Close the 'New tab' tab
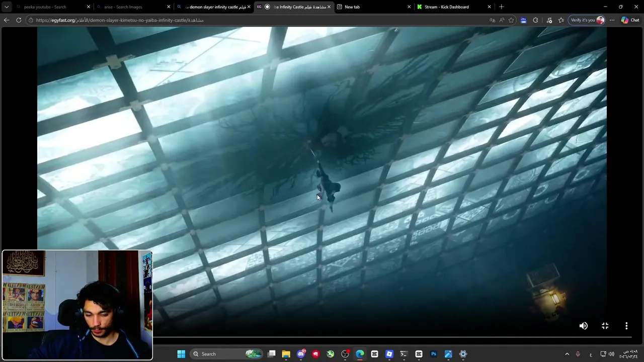644x362 pixels. 409,7
